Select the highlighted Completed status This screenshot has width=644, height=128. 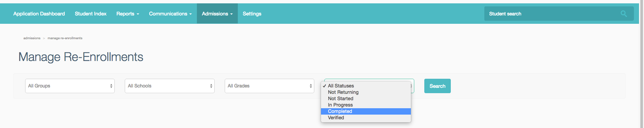[x=366, y=111]
